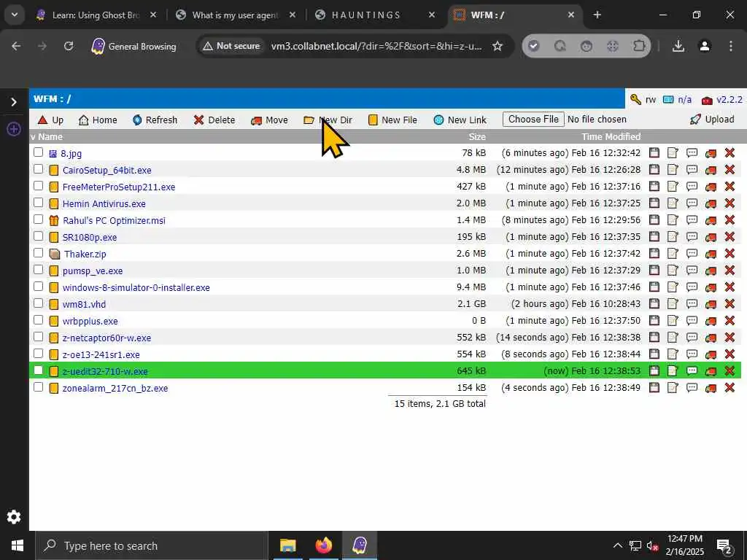Click the Up toolbar item
The height and width of the screenshot is (560, 747).
(x=50, y=120)
